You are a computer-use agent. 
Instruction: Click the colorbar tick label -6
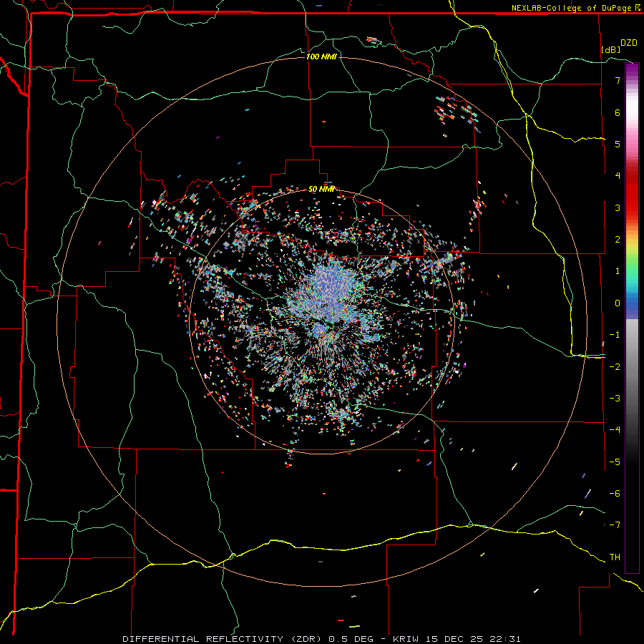(x=615, y=494)
